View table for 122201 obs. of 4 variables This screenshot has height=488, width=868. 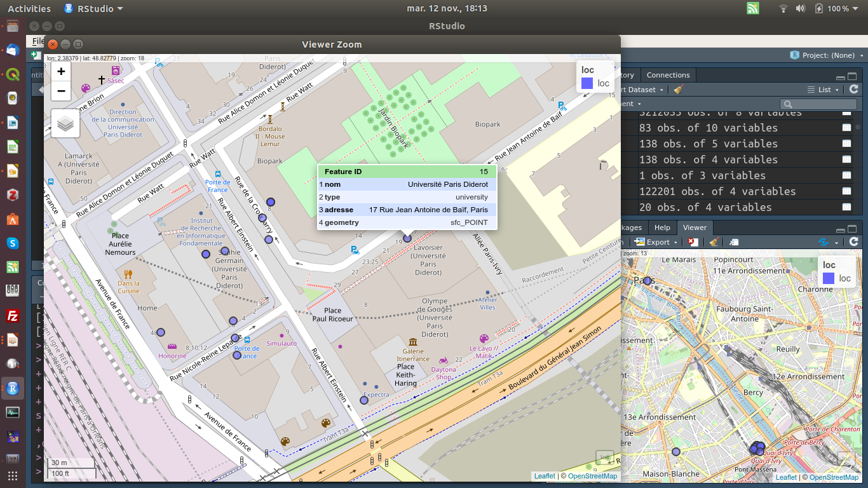point(846,191)
